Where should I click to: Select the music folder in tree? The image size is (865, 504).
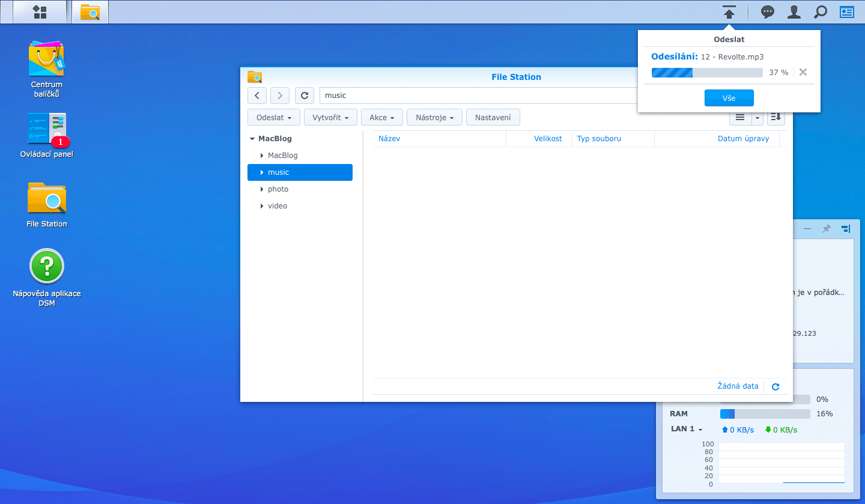pyautogui.click(x=300, y=172)
